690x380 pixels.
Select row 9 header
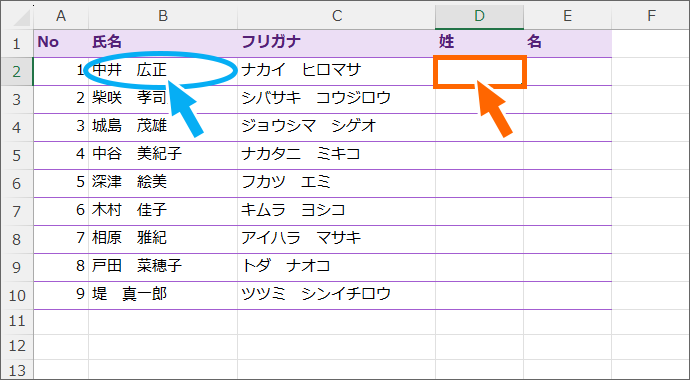pos(17,267)
